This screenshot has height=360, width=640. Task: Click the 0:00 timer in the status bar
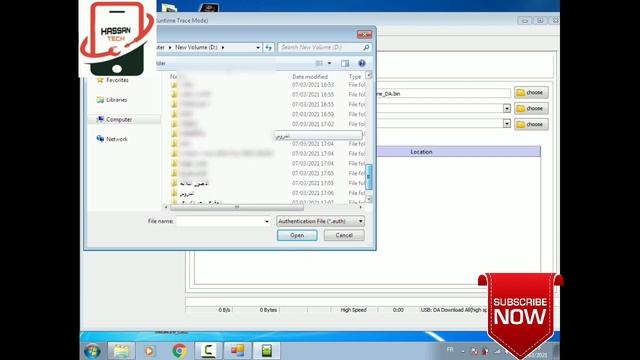(x=398, y=310)
